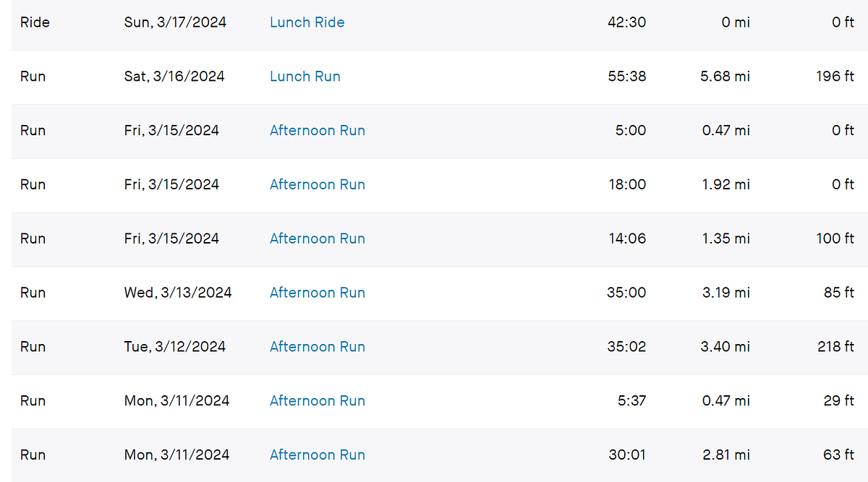Open the 14:06 Afternoon Run activity
The image size is (868, 482).
(317, 238)
